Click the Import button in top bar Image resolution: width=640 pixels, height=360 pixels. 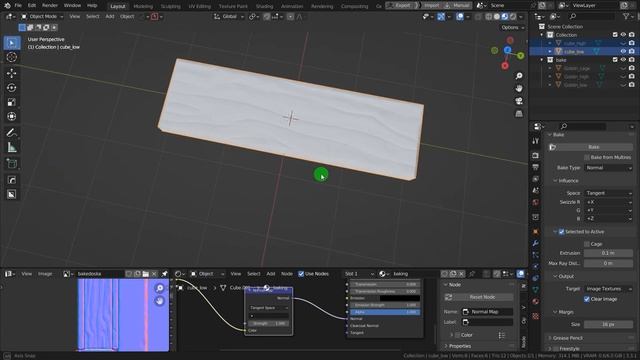[x=431, y=6]
